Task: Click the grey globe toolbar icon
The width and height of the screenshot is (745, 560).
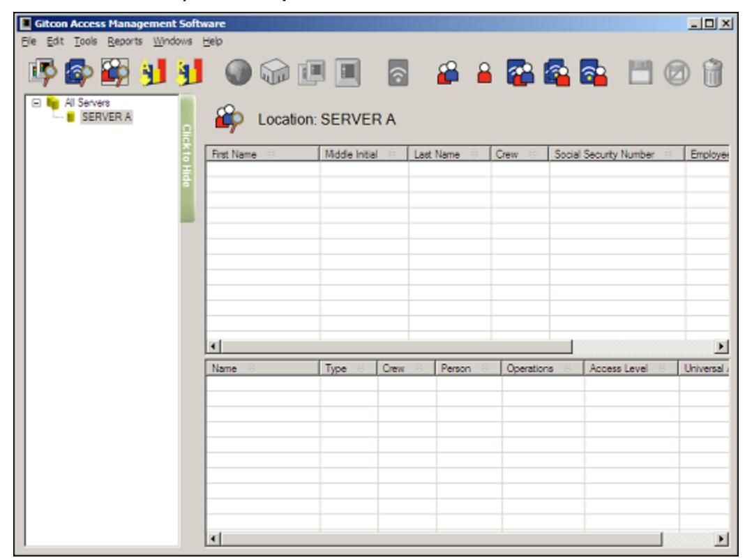Action: [x=238, y=73]
